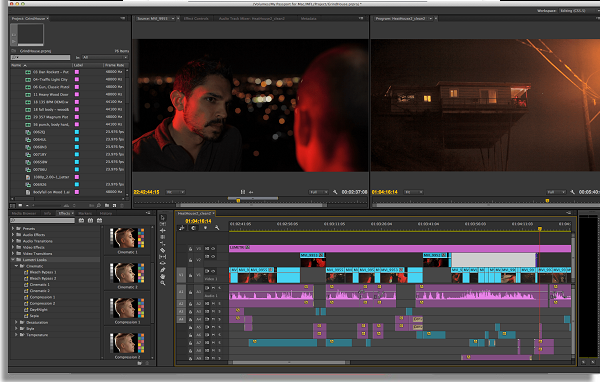Click Effects panel search field

click(42, 220)
